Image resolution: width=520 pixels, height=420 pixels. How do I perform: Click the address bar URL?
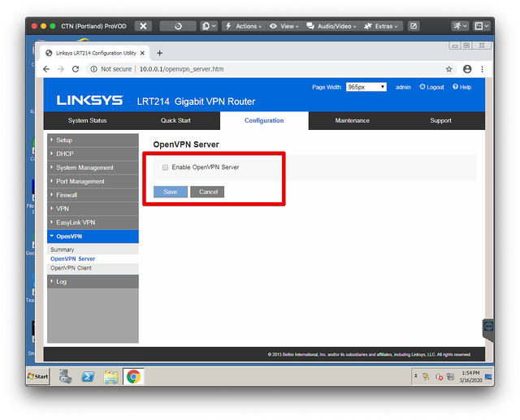(181, 69)
